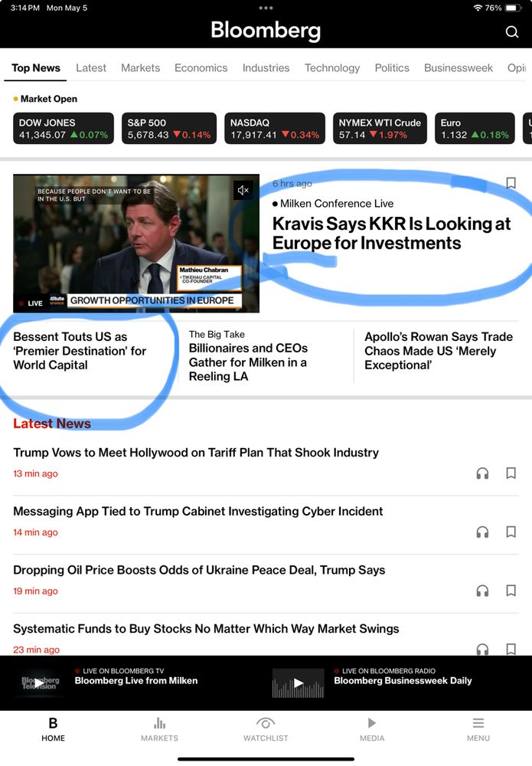532x766 pixels.
Task: Bookmark the Kravis KKR headline
Action: pyautogui.click(x=511, y=183)
